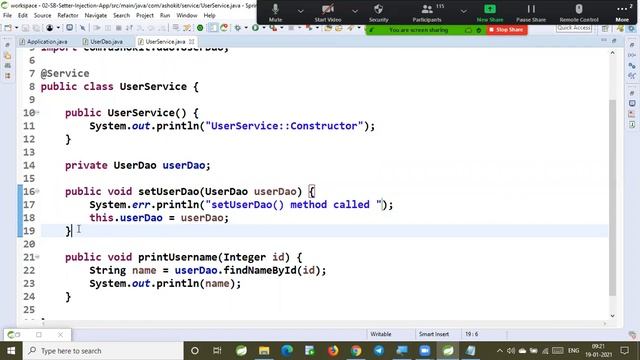Viewport: 640px width, 360px height.
Task: Click inside "UserService::Constructor" string on line 11
Action: pos(284,126)
